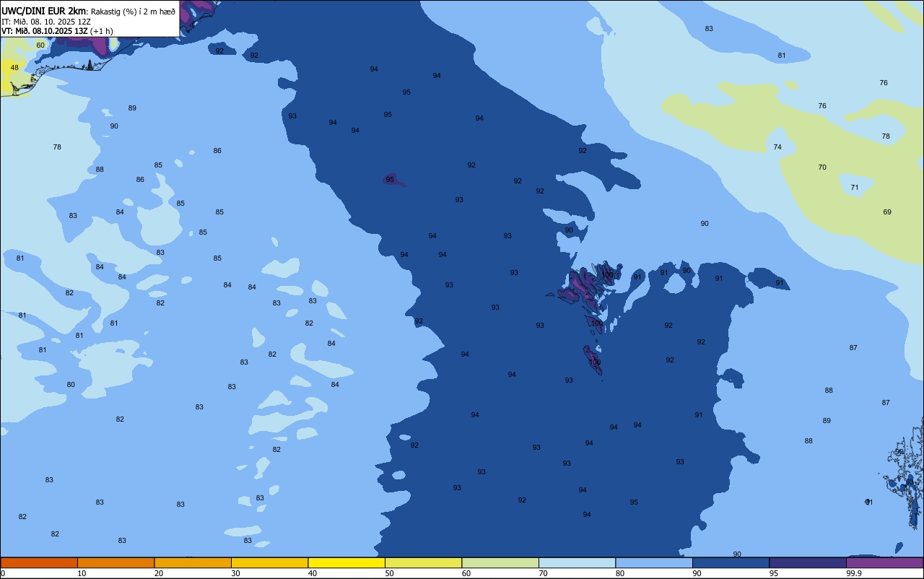This screenshot has height=579, width=924.
Task: Click the 10–20 orange legend swatch
Action: pyautogui.click(x=115, y=562)
